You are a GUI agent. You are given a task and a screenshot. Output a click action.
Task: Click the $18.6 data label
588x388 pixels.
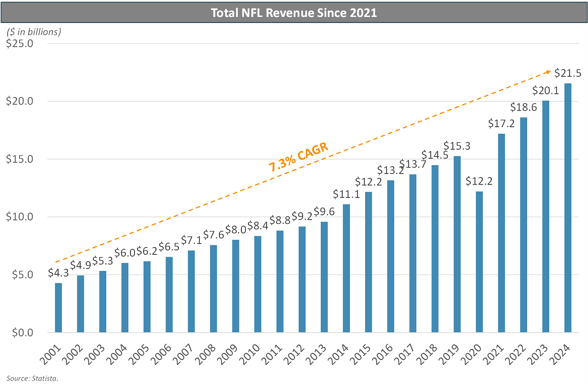(x=523, y=107)
